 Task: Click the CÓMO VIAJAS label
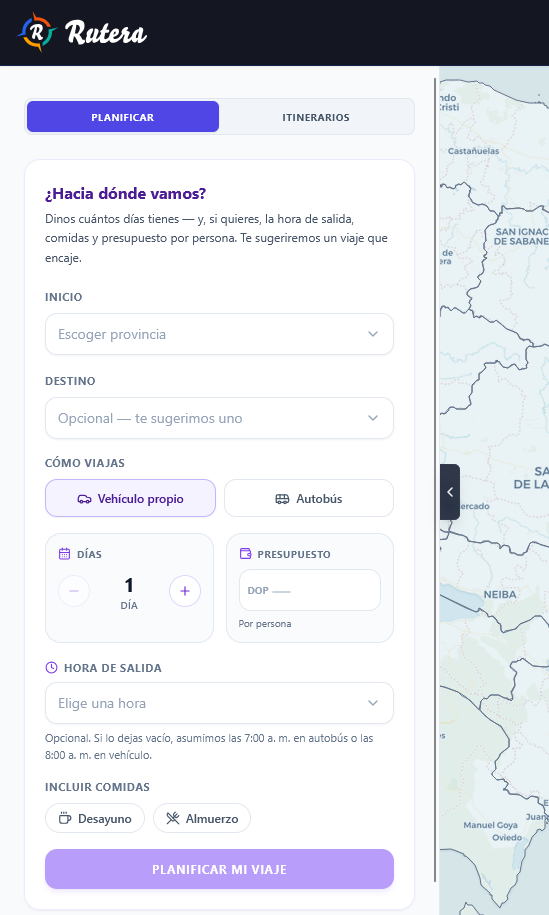click(85, 463)
